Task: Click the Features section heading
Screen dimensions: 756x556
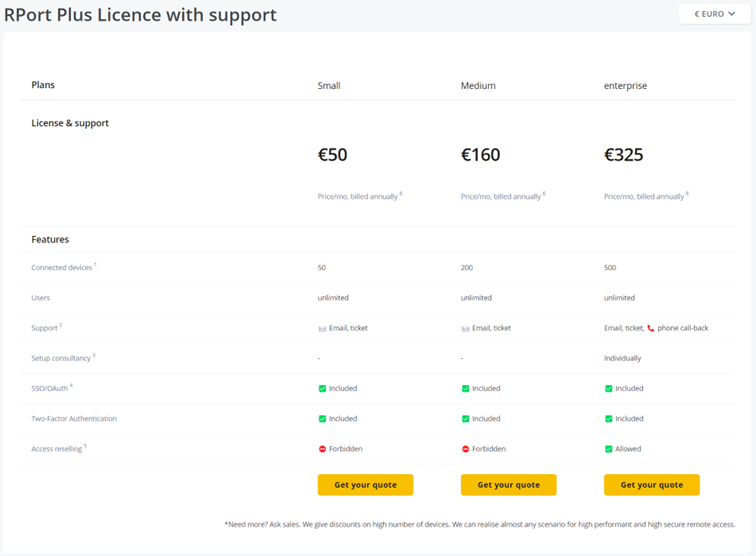Action: 50,239
